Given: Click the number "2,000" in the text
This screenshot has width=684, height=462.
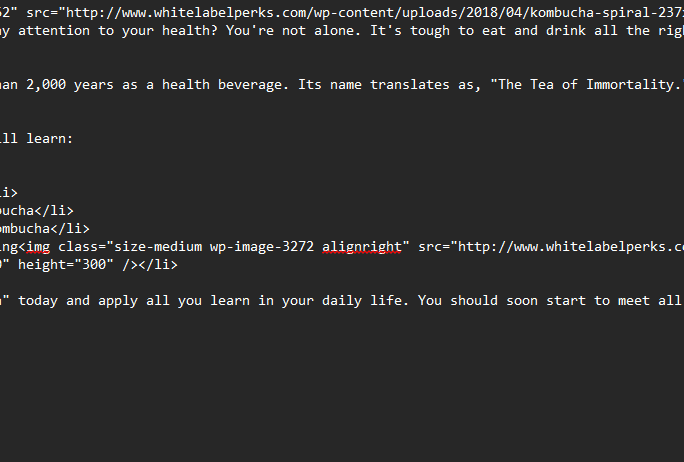Looking at the screenshot, I should [46, 85].
